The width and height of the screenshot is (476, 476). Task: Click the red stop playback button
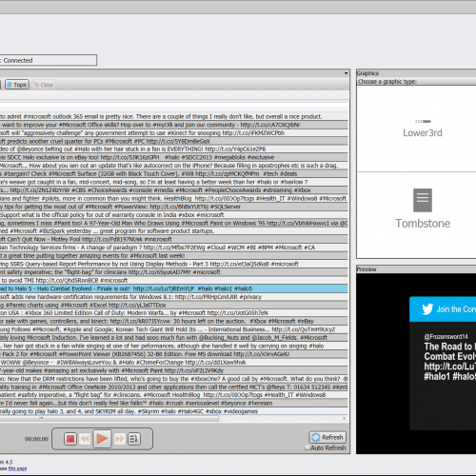coord(70,439)
